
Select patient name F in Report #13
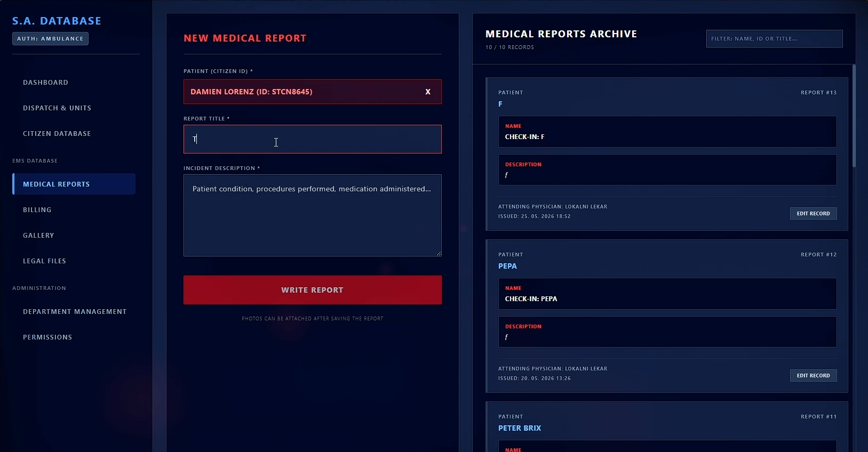click(x=500, y=104)
